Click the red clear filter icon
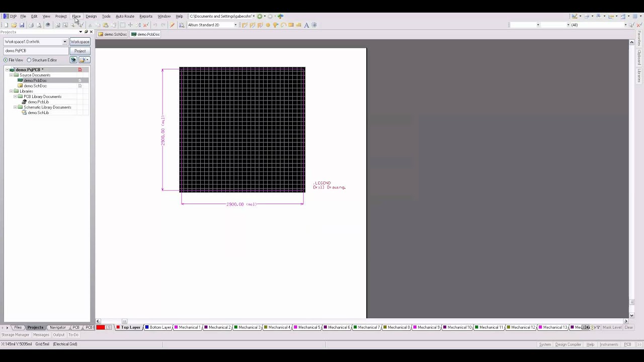This screenshot has width=644, height=362. click(x=145, y=25)
